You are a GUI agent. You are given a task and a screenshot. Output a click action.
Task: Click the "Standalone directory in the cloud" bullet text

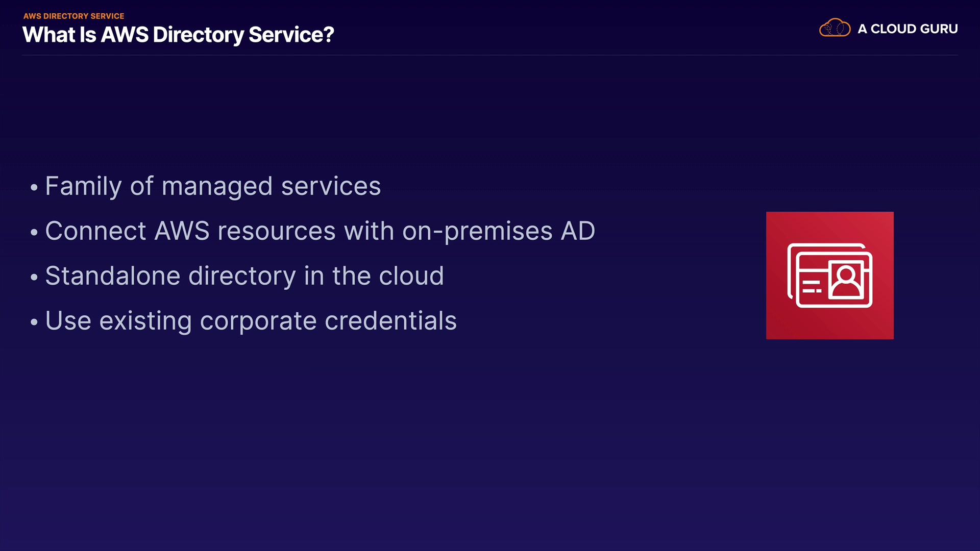click(x=244, y=275)
